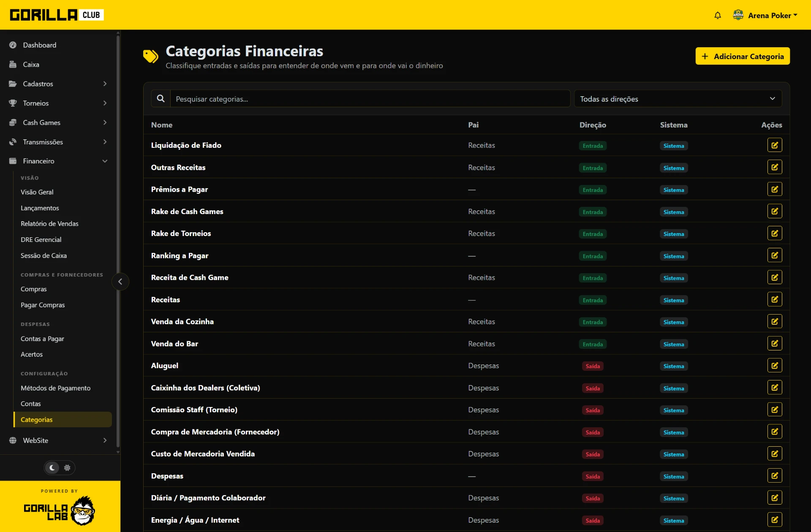Edit the Venda da Cozinha category

click(775, 321)
